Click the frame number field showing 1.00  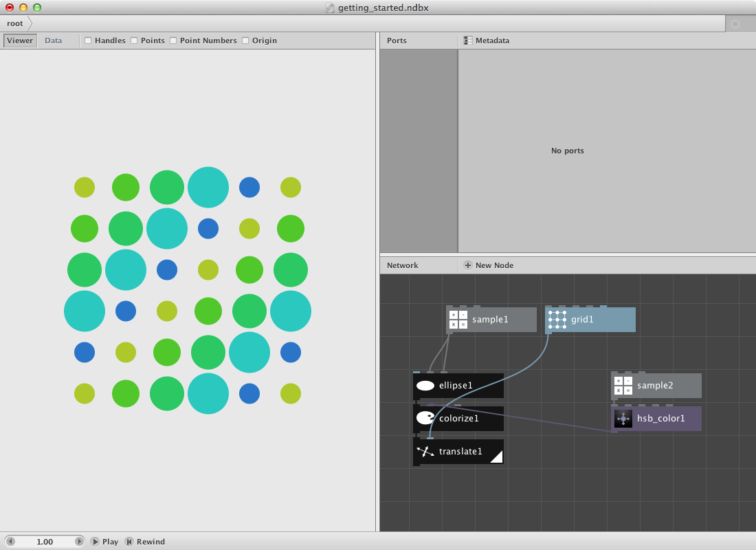43,541
